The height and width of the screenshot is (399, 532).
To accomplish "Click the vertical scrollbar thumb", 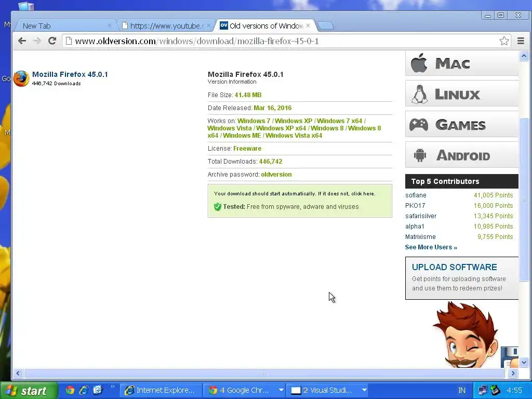I will pos(524,199).
